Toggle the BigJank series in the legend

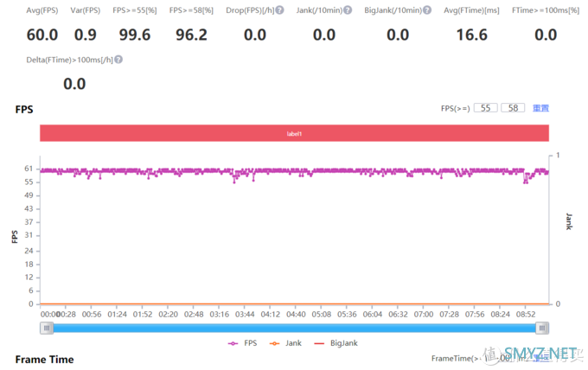[336, 343]
